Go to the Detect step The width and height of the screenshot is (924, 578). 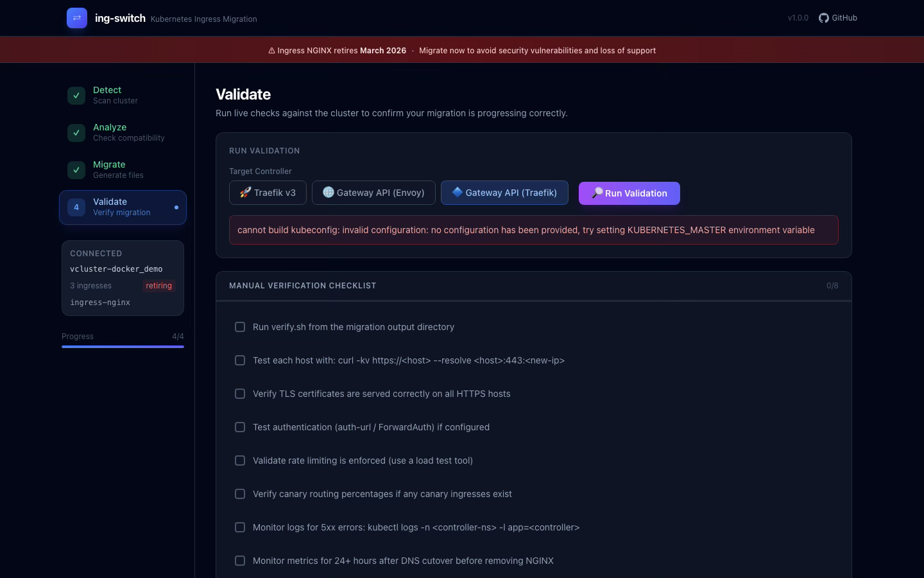(x=123, y=96)
